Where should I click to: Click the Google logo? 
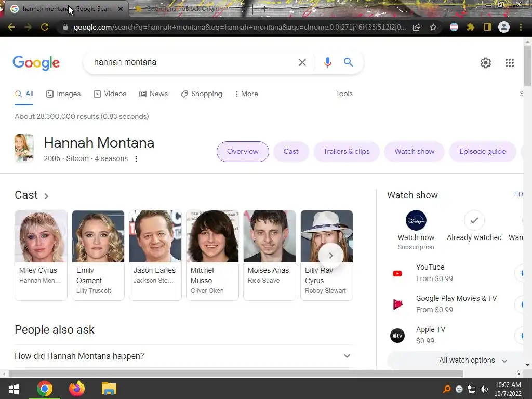click(x=36, y=63)
